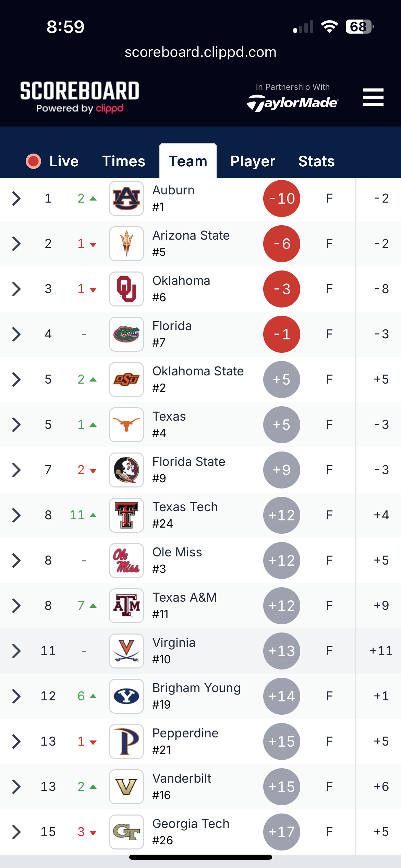Switch to the Stats tab
This screenshot has height=868, width=401.
pyautogui.click(x=316, y=161)
